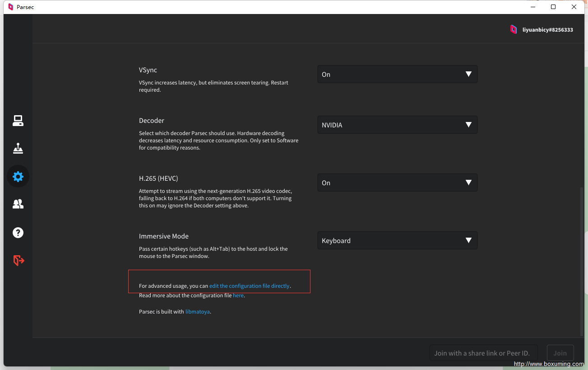Click the share link or Peer ID field
The width and height of the screenshot is (588, 370).
[x=484, y=353]
